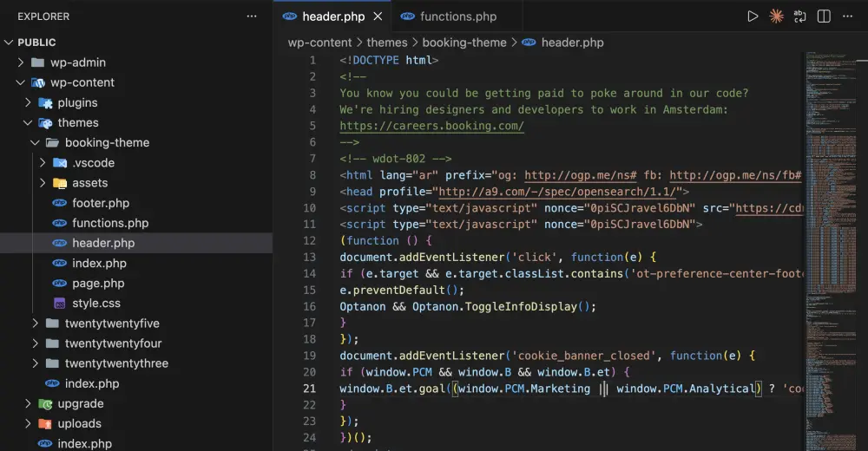Click line number 12 in the gutter
The height and width of the screenshot is (451, 868).
click(x=310, y=241)
